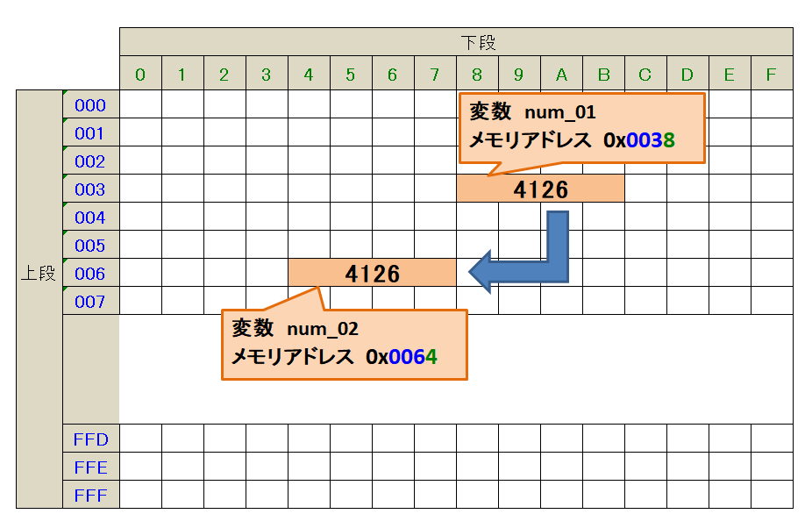This screenshot has height=521, width=812.
Task: Click row header FFE
Action: (90, 467)
